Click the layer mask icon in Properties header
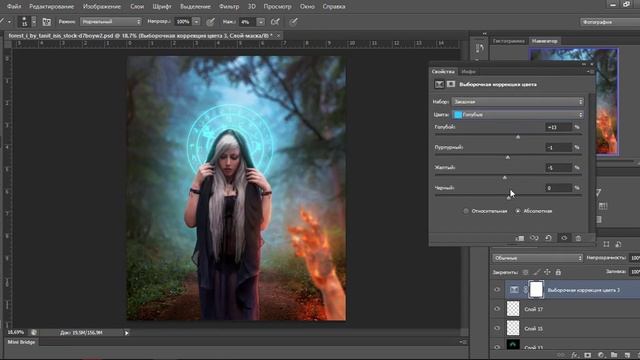This screenshot has height=360, width=640. (451, 84)
